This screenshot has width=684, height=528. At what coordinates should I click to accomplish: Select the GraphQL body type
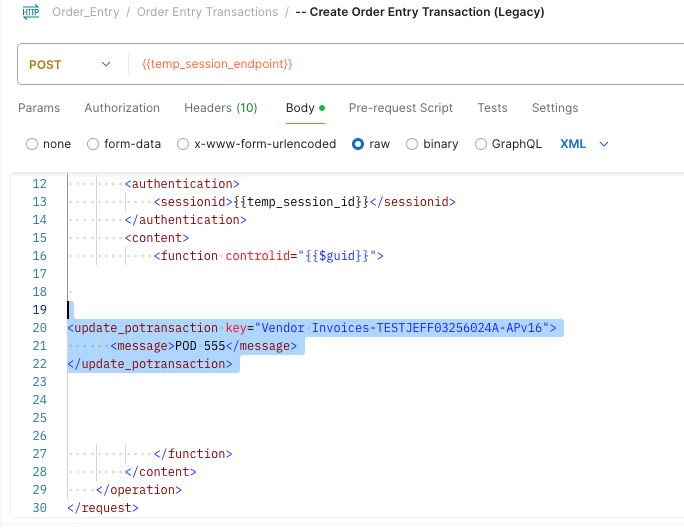[x=508, y=144]
